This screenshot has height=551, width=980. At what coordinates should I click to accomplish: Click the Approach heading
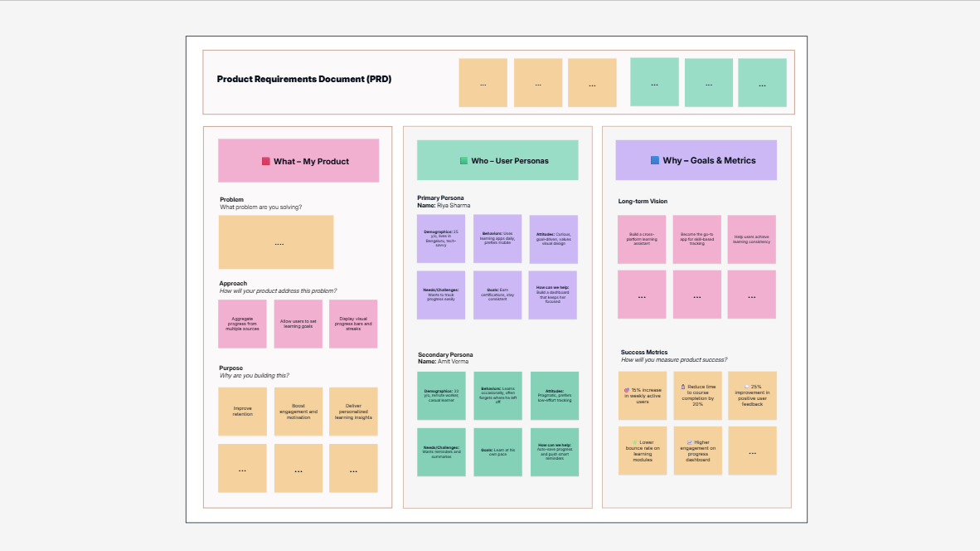coord(232,283)
